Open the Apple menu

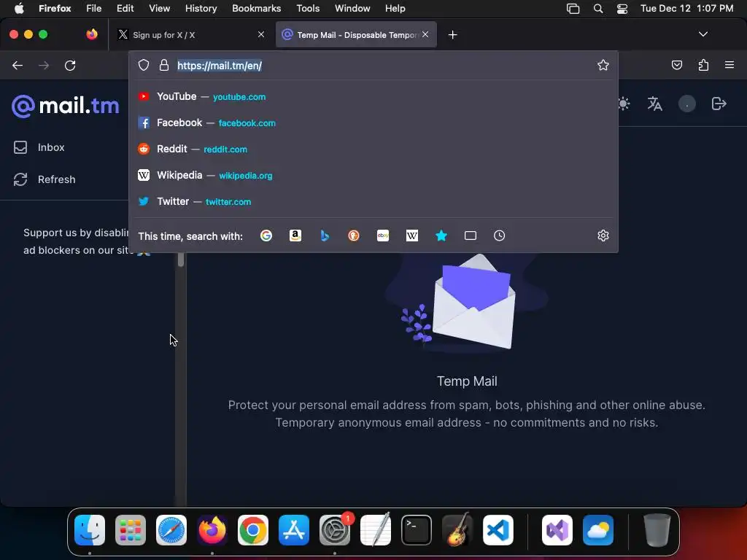click(x=18, y=8)
